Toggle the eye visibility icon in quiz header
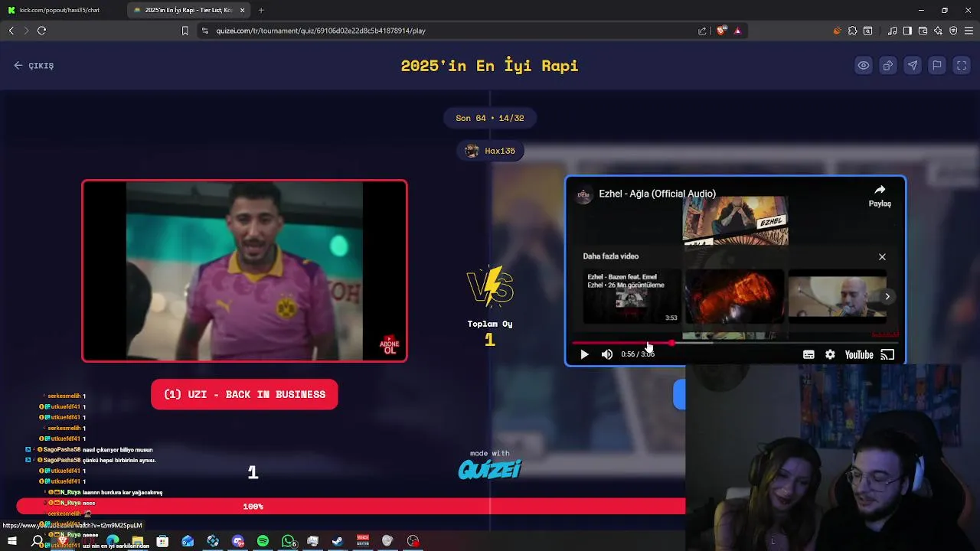This screenshot has width=980, height=551. (864, 66)
